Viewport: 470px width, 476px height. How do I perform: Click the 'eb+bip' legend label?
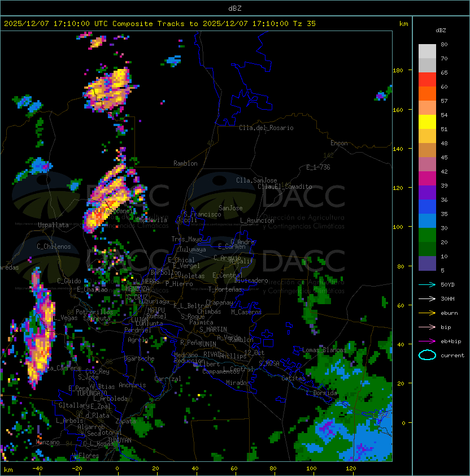pos(451,341)
